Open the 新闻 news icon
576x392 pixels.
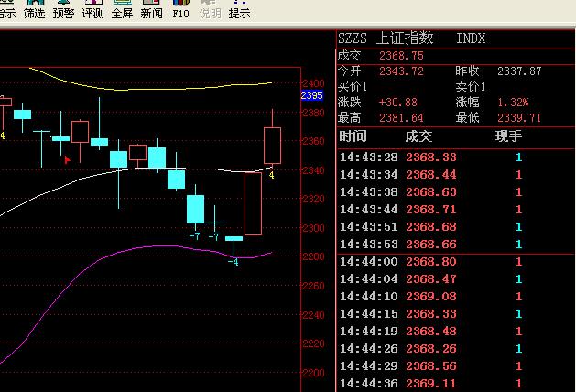click(151, 10)
